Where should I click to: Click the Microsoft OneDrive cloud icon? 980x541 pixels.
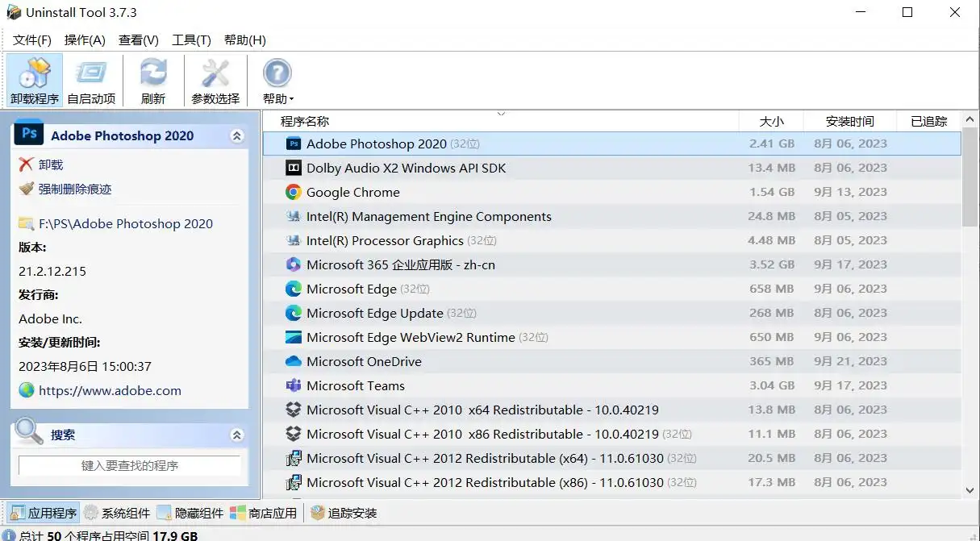click(294, 361)
